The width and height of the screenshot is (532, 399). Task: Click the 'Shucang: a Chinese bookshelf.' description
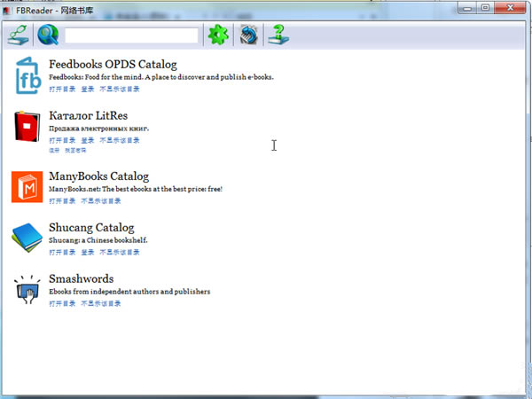tap(98, 240)
